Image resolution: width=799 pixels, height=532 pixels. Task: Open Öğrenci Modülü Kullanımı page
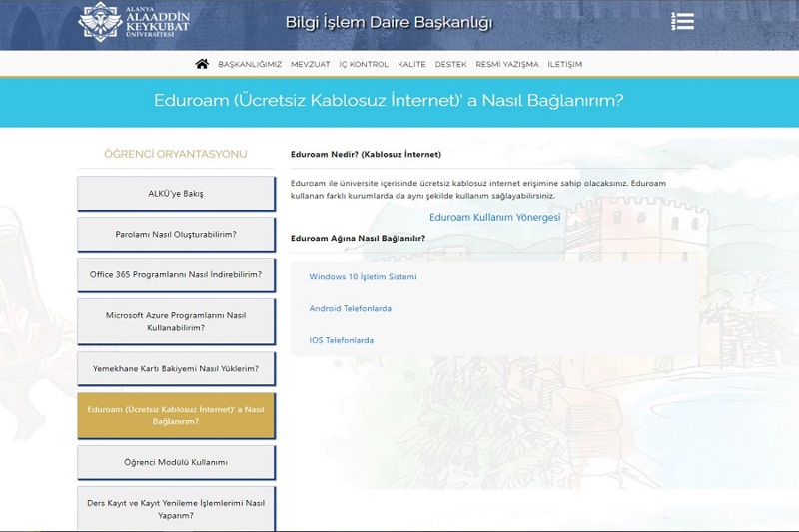[176, 462]
